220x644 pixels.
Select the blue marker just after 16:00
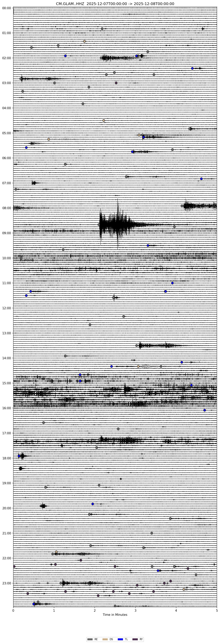pyautogui.click(x=204, y=410)
